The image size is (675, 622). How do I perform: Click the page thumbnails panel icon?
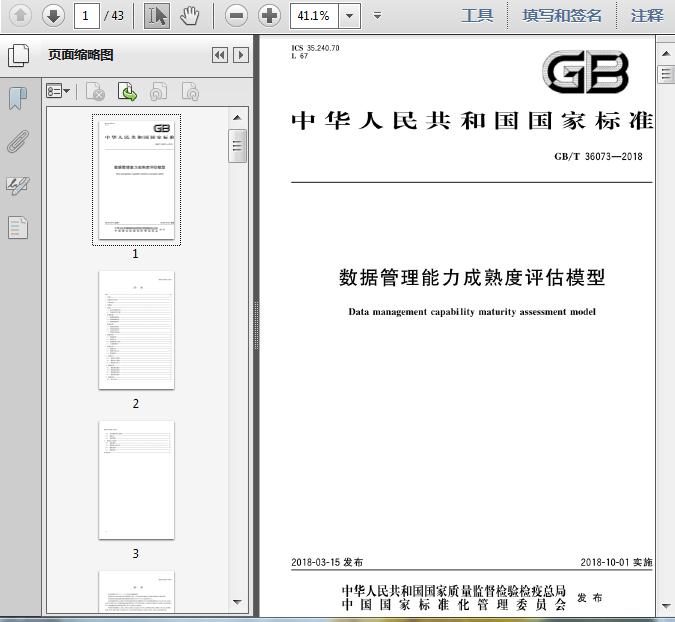point(19,55)
